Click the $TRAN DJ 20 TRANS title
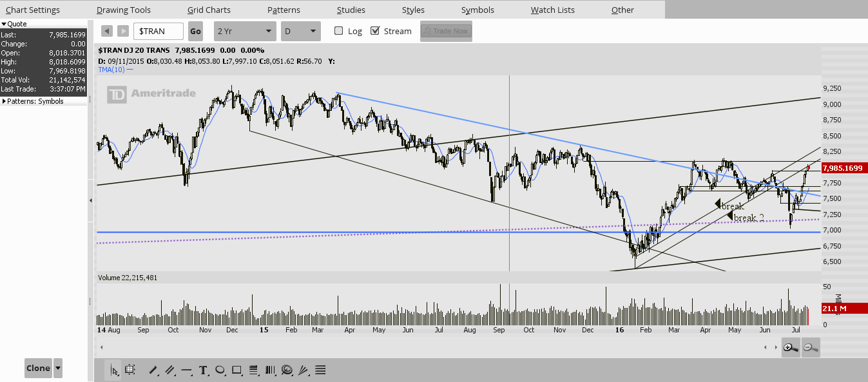This screenshot has height=382, width=868. coord(134,50)
